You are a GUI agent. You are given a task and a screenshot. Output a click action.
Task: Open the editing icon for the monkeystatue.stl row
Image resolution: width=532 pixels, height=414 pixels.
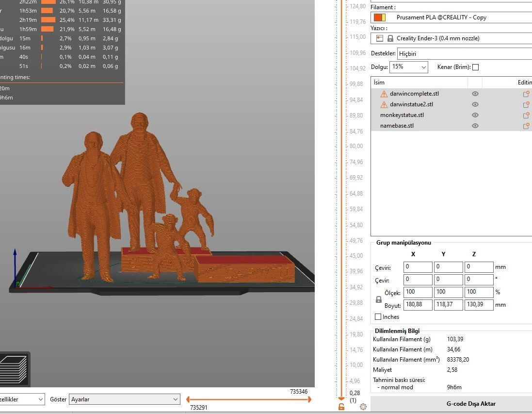(526, 115)
